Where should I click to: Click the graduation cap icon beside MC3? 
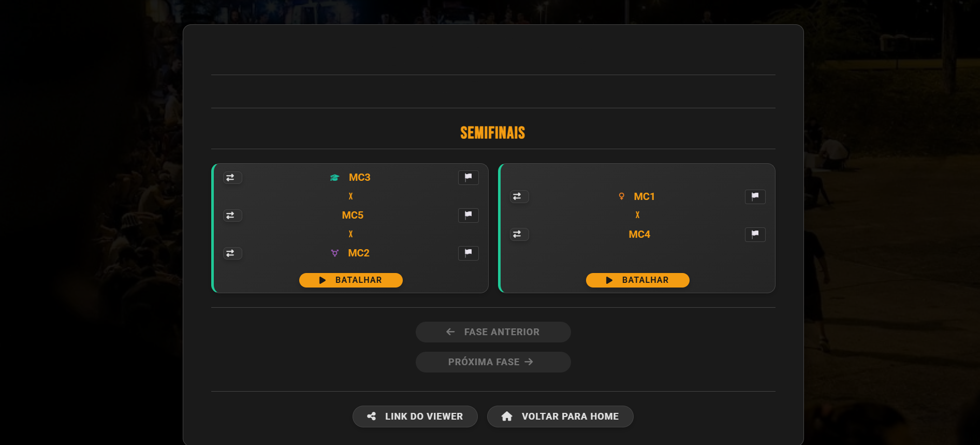pyautogui.click(x=334, y=178)
